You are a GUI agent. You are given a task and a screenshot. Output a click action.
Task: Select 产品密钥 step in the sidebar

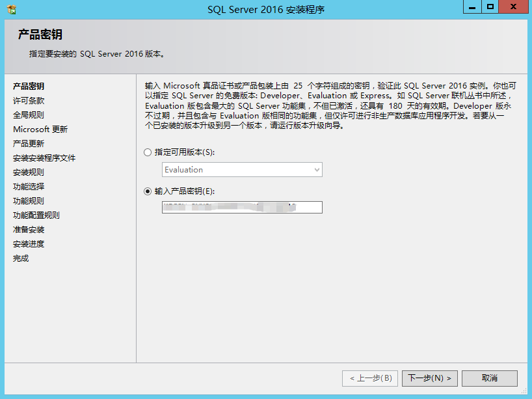pyautogui.click(x=29, y=87)
